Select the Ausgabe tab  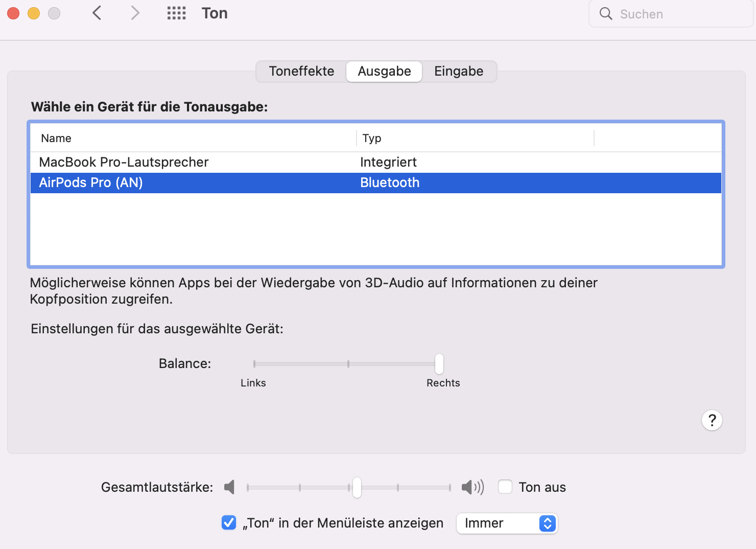click(x=384, y=71)
